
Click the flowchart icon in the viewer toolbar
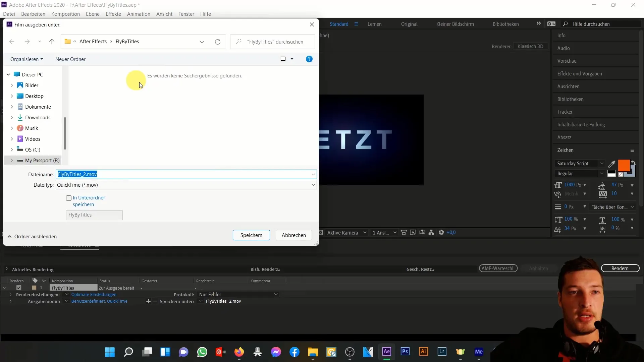(431, 232)
